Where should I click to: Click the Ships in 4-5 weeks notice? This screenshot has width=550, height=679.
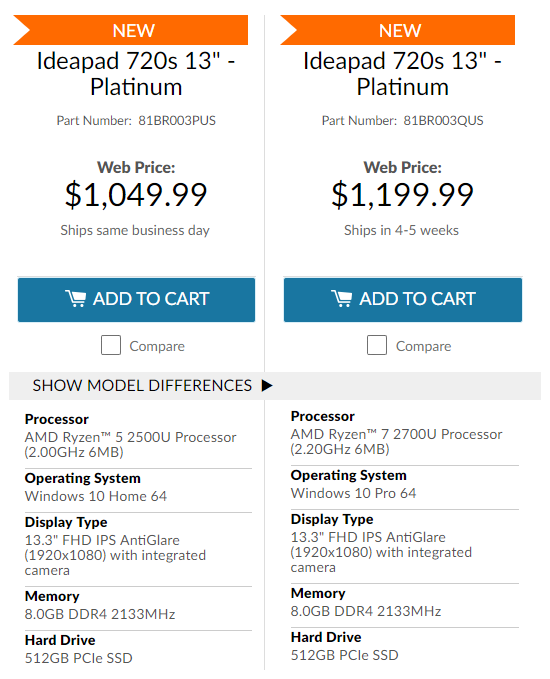click(x=401, y=230)
